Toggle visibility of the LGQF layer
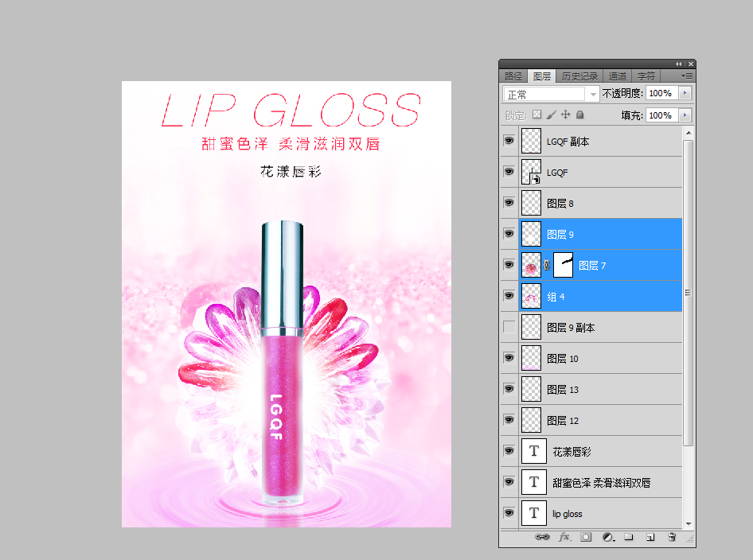The image size is (753, 560). [x=509, y=172]
